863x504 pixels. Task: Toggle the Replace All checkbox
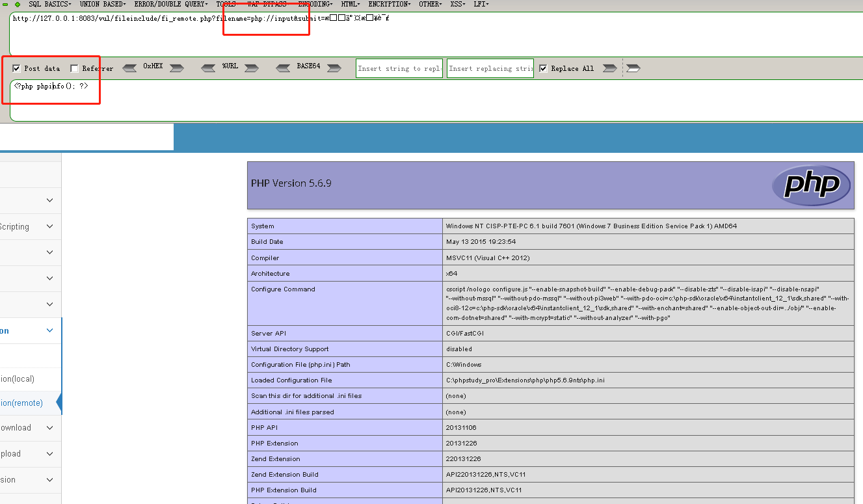pos(543,68)
